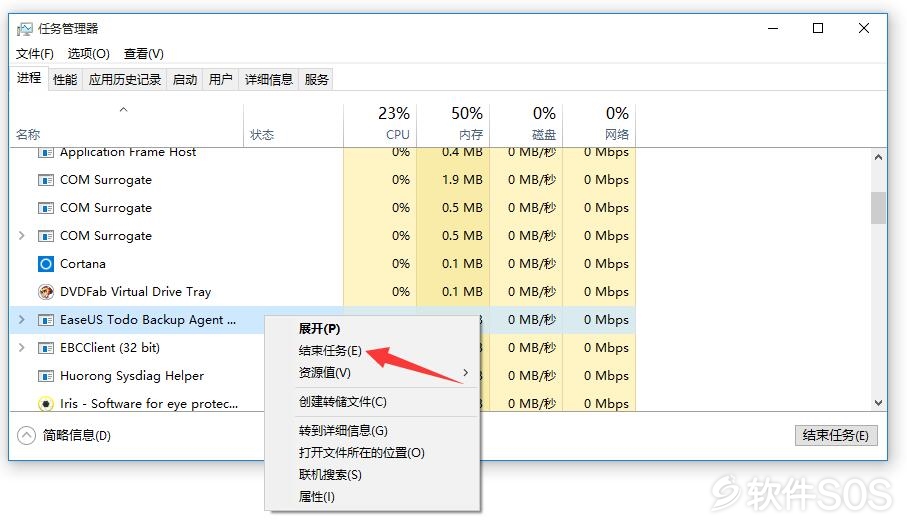Collapse to brief info with the circle arrow icon

coord(26,435)
